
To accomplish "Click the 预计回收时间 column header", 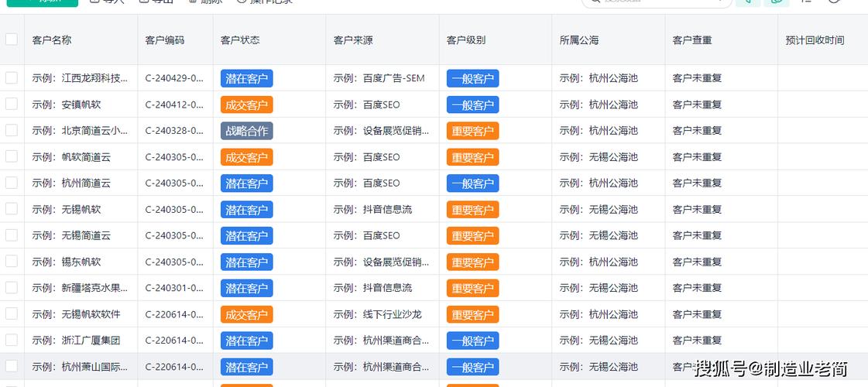I will pyautogui.click(x=815, y=40).
